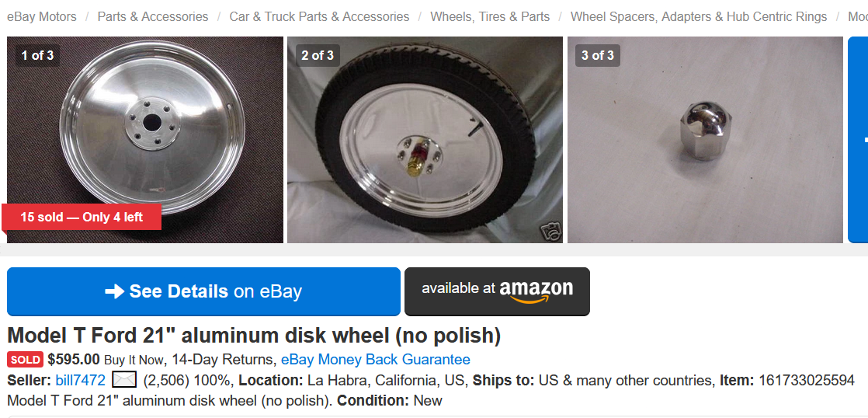
Task: Click the arrow icon in See Details button
Action: pyautogui.click(x=114, y=291)
